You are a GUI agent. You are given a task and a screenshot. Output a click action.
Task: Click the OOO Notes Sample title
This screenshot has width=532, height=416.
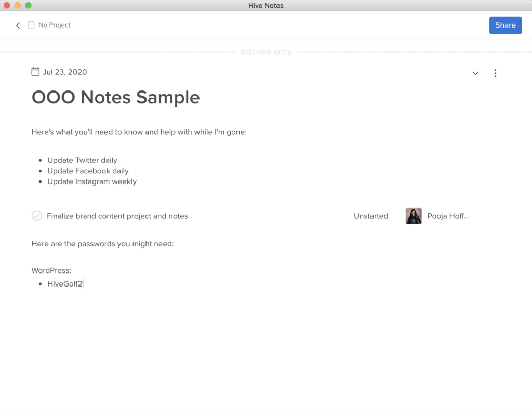pos(116,97)
